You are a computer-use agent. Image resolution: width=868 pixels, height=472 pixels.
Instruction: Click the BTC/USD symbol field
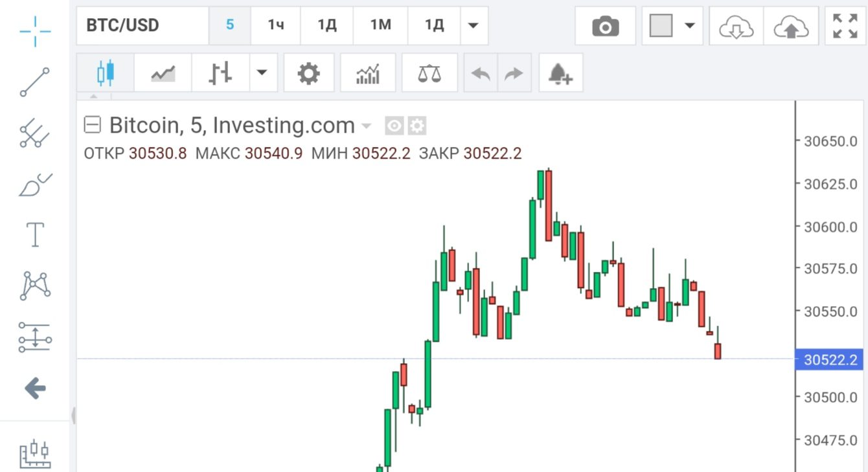coord(143,26)
